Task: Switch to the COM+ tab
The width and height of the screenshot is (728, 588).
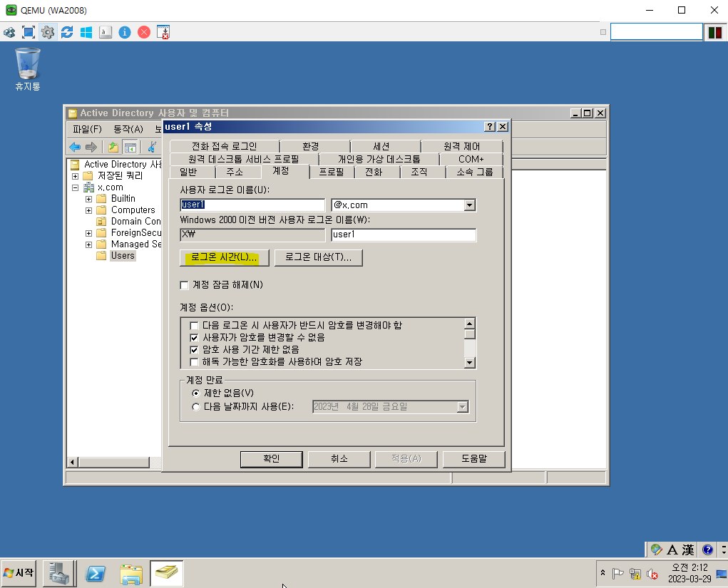Action: (471, 159)
